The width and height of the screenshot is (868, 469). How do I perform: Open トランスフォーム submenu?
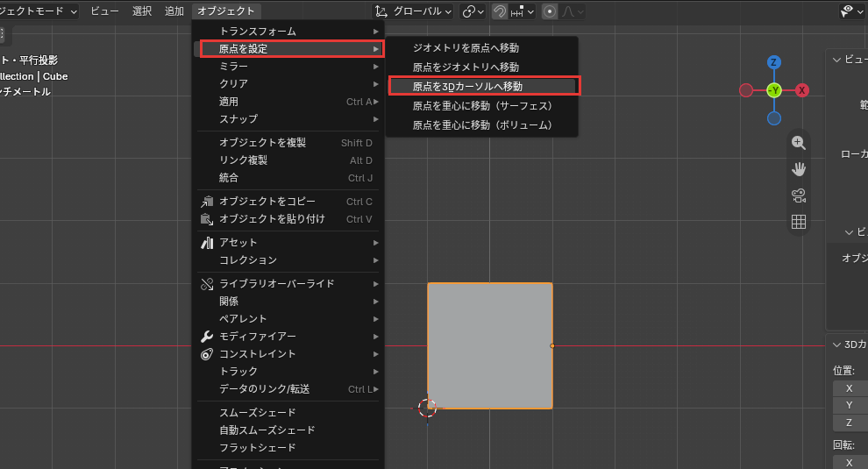point(288,32)
